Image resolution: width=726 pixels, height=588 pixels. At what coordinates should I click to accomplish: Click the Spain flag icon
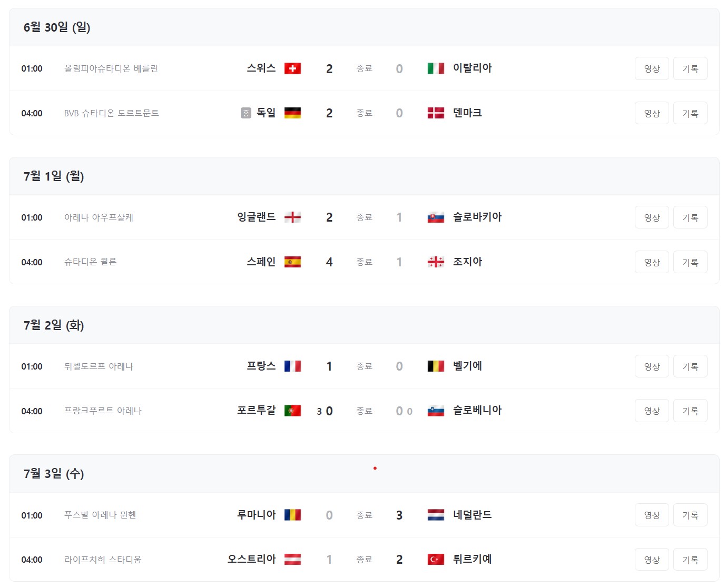coord(293,262)
